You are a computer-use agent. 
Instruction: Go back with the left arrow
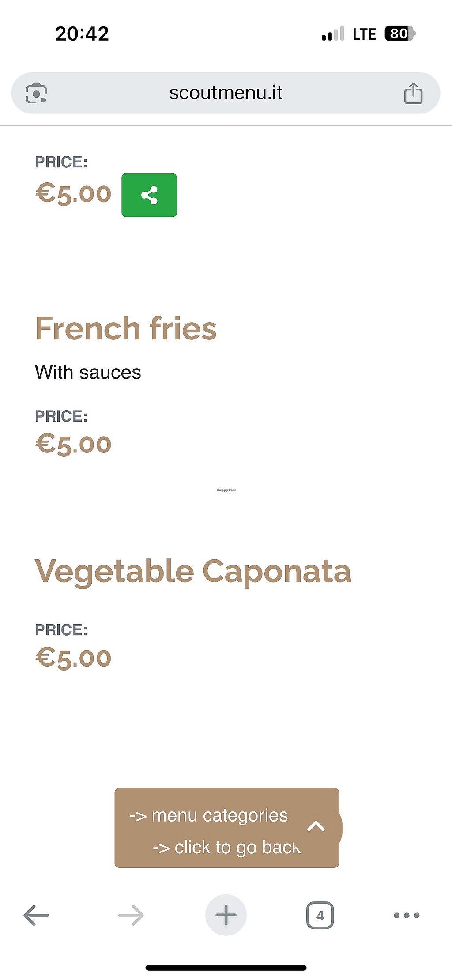pos(36,915)
